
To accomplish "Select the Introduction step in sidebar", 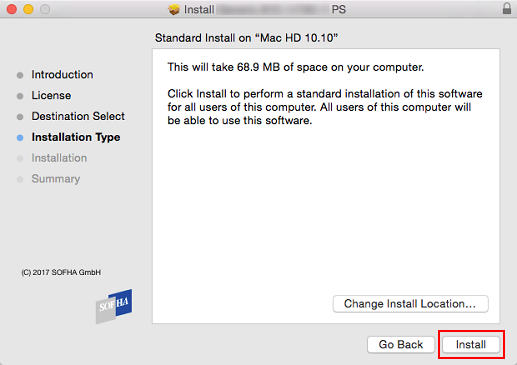I will point(62,74).
